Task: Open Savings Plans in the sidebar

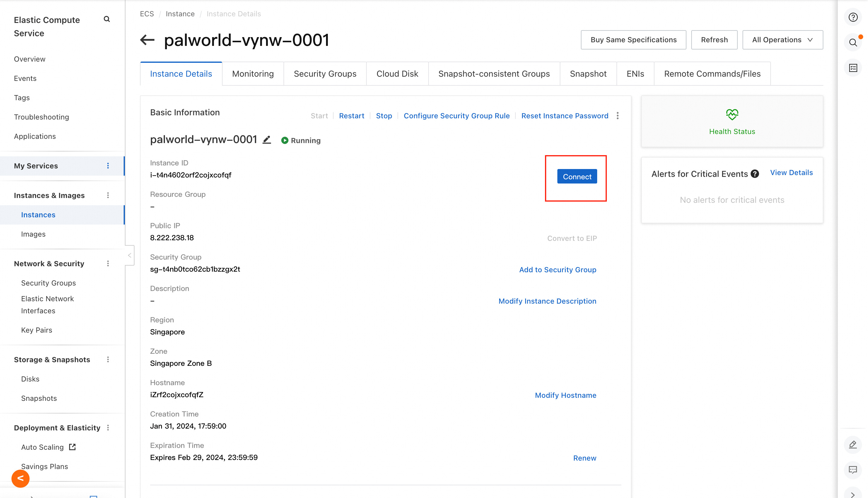Action: click(44, 467)
